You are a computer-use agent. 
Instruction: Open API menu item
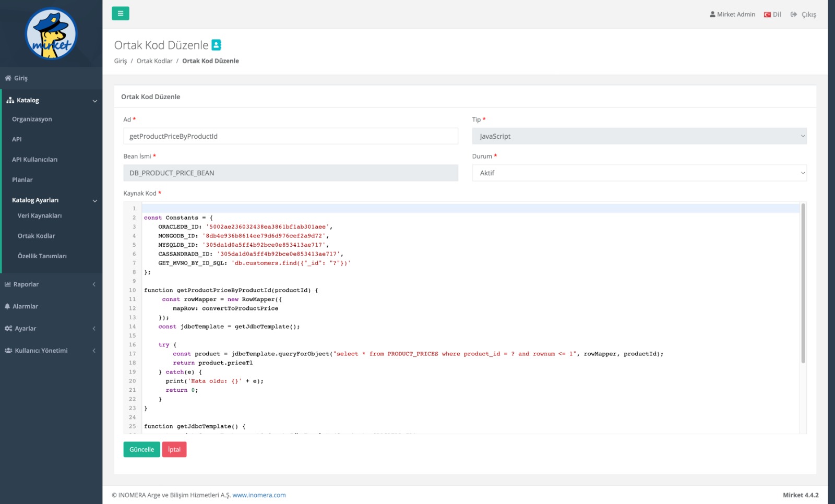[x=17, y=139]
